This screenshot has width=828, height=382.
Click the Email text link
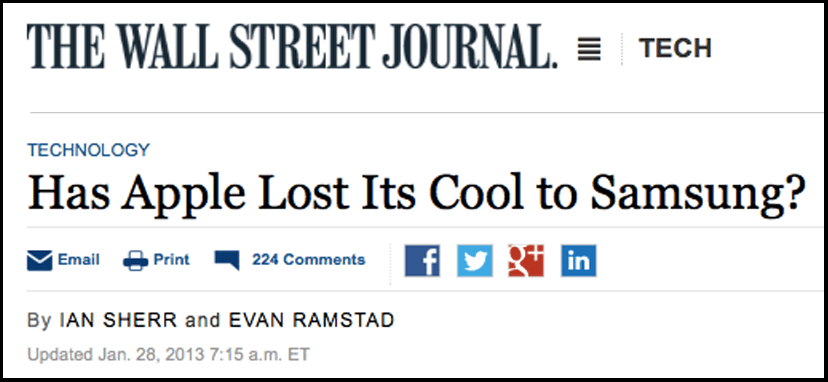coord(79,260)
